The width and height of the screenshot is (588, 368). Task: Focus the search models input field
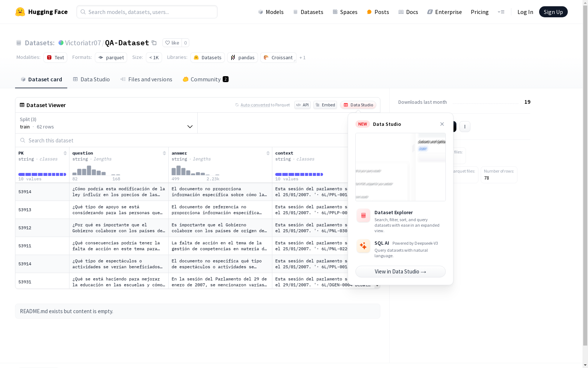coord(147,12)
